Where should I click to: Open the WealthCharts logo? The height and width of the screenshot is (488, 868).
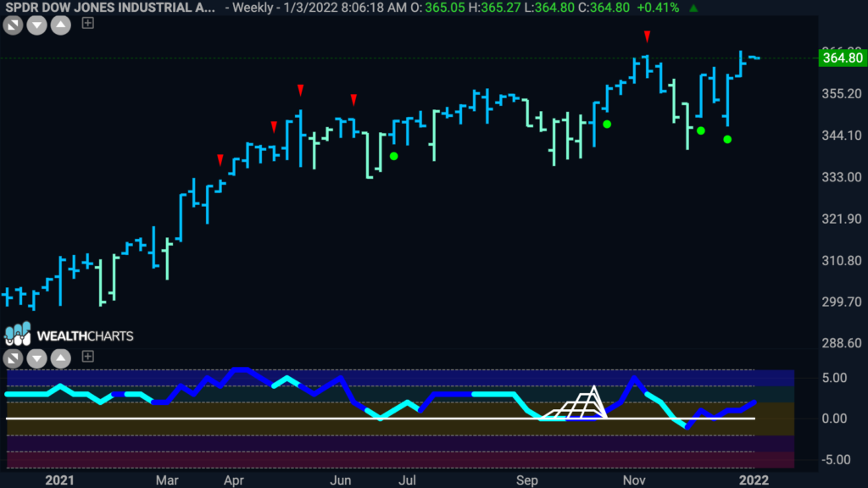click(x=69, y=335)
